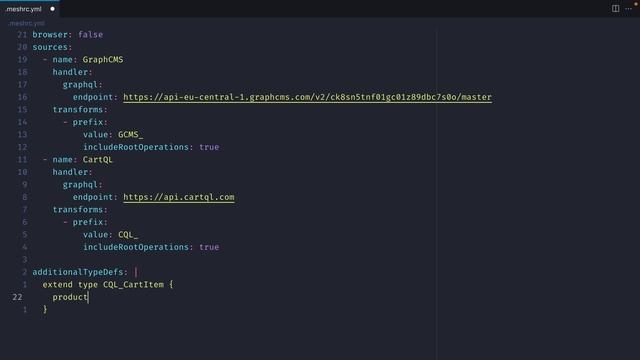Click 'transforms:' under the GraphCMS source
640x360 pixels.
[80, 110]
